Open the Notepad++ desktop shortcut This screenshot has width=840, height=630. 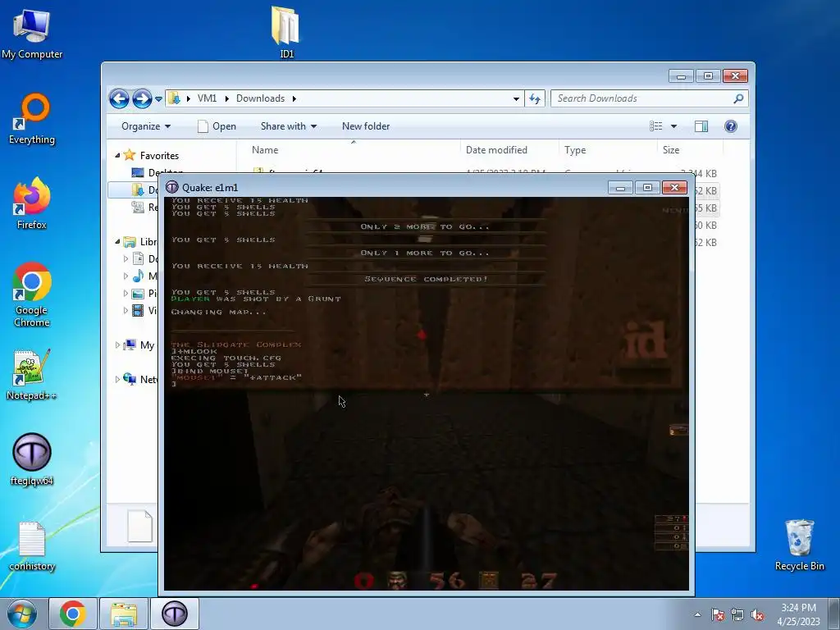pyautogui.click(x=32, y=375)
